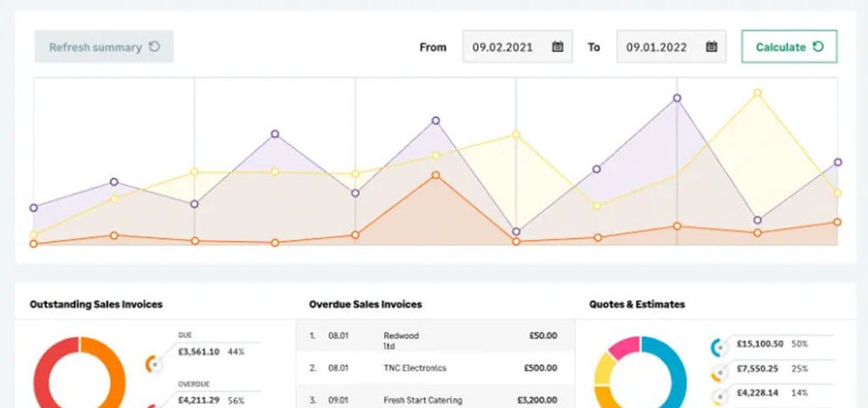Click the yellow legend icon beside £4,228.14

coord(719,397)
